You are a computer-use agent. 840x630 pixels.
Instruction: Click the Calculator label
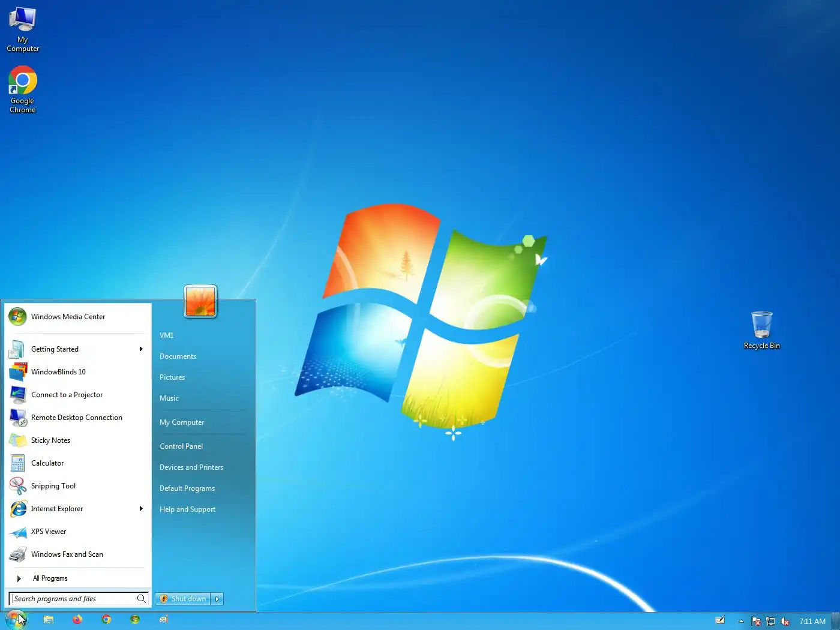[47, 463]
